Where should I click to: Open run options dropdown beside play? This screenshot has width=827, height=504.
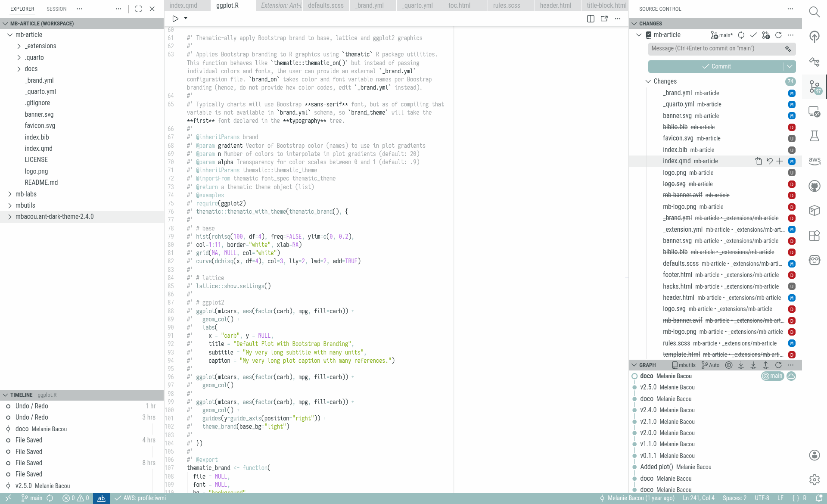tap(186, 19)
